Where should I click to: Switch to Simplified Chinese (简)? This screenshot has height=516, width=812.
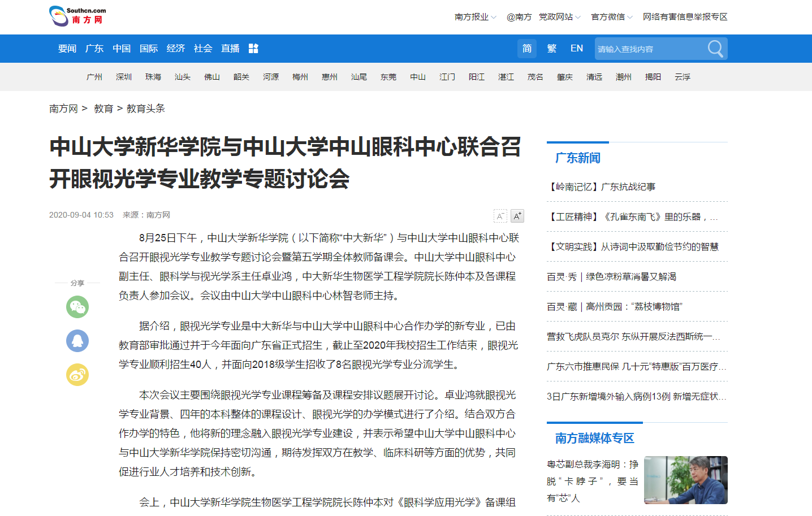pos(527,49)
